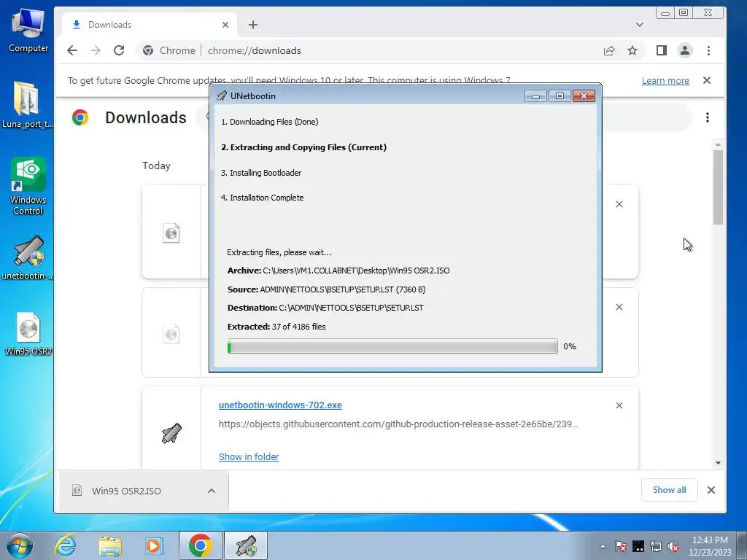Open the Computer desktop icon
The image size is (747, 560).
[28, 31]
